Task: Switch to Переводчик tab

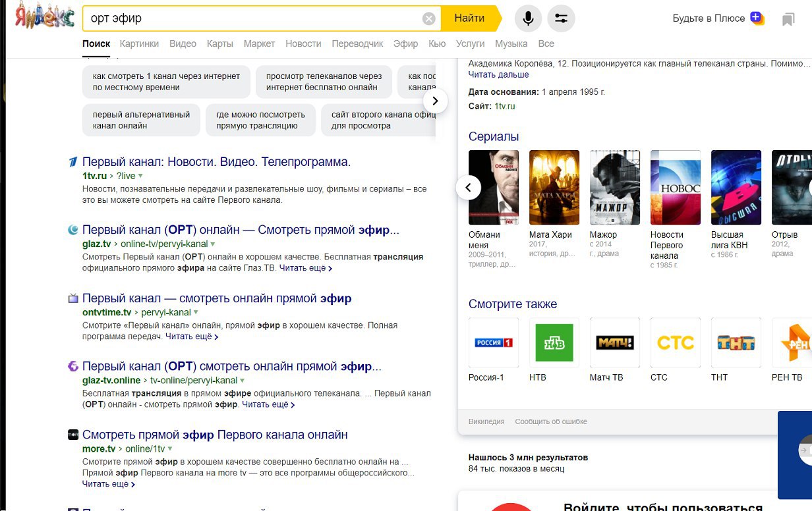Action: tap(357, 43)
